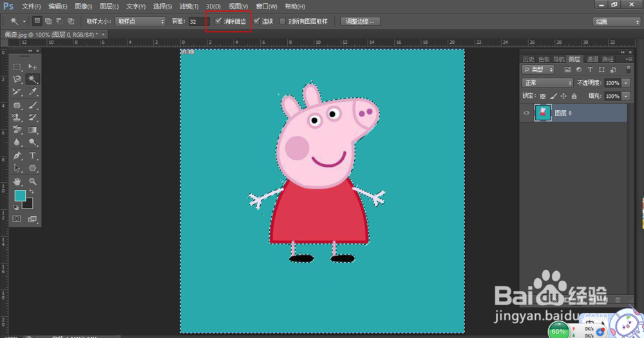Select the Dodge tool

point(32,142)
